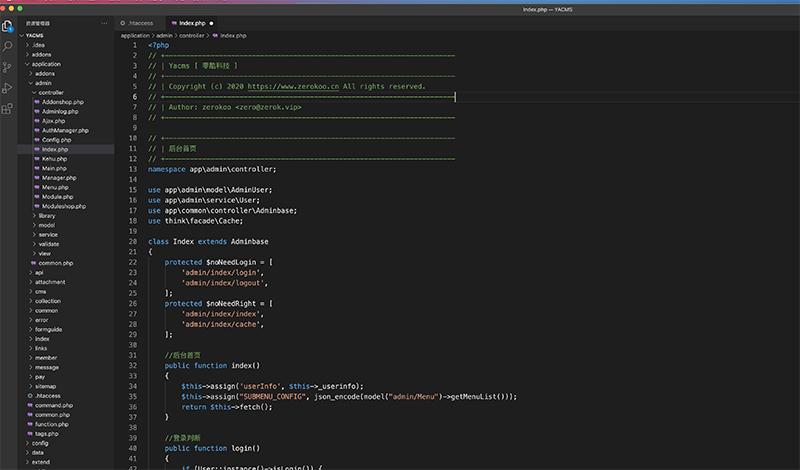Collapse the YACMS root folder
Screen dimensions: 800x470
tap(34, 35)
